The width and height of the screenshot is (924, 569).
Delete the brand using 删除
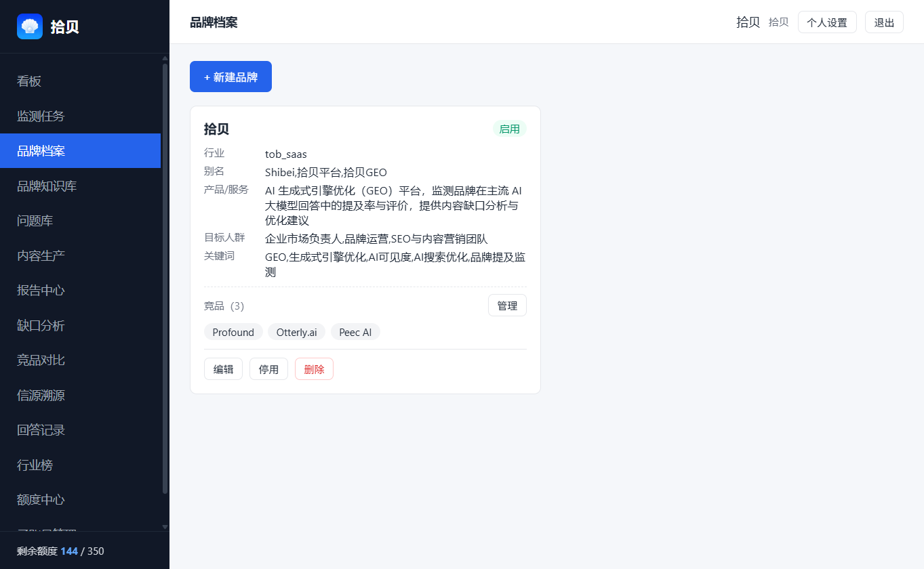pos(314,369)
